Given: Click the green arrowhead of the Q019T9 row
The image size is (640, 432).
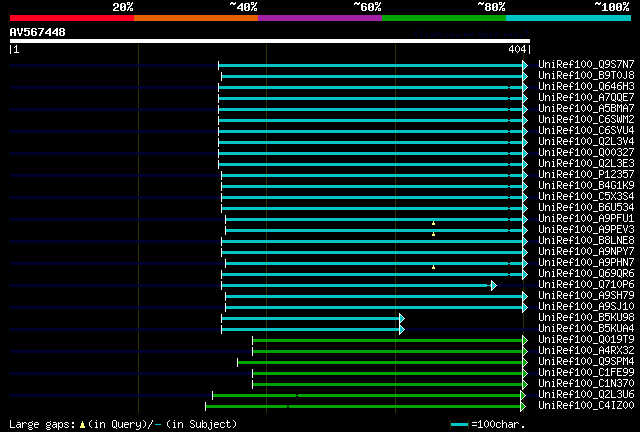Looking at the screenshot, I should coord(525,341).
